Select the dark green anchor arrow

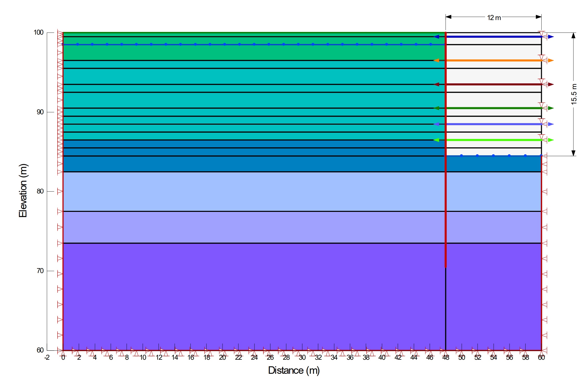tap(495, 107)
